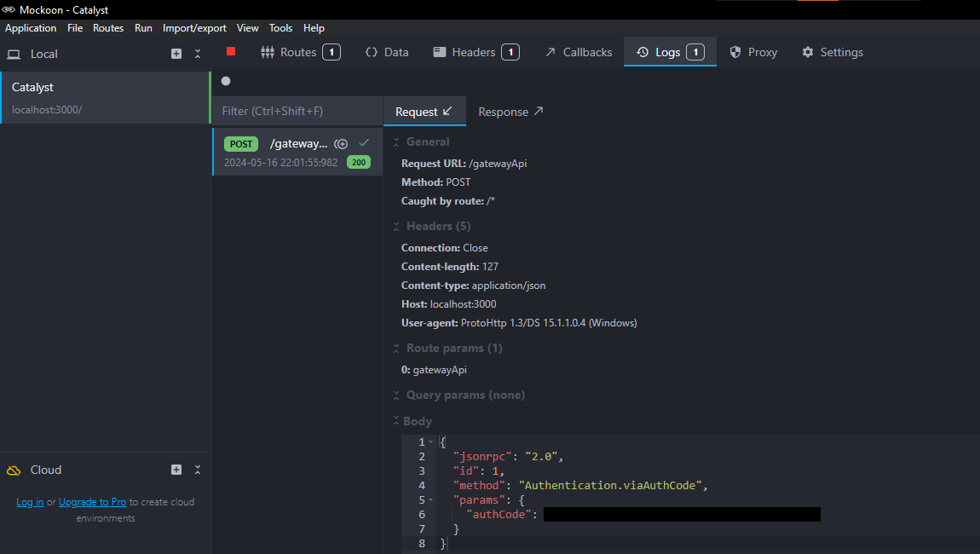Viewport: 980px width, 554px height.
Task: Add a new cloud environment
Action: click(176, 470)
